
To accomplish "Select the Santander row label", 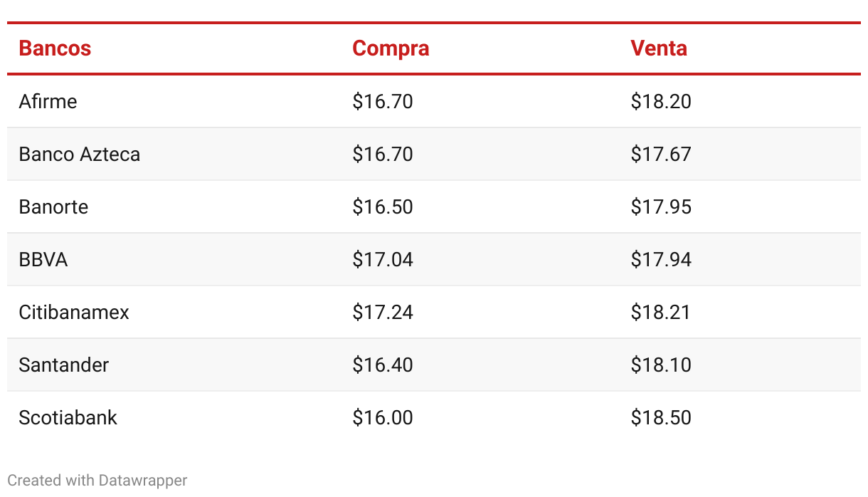I will coord(64,365).
